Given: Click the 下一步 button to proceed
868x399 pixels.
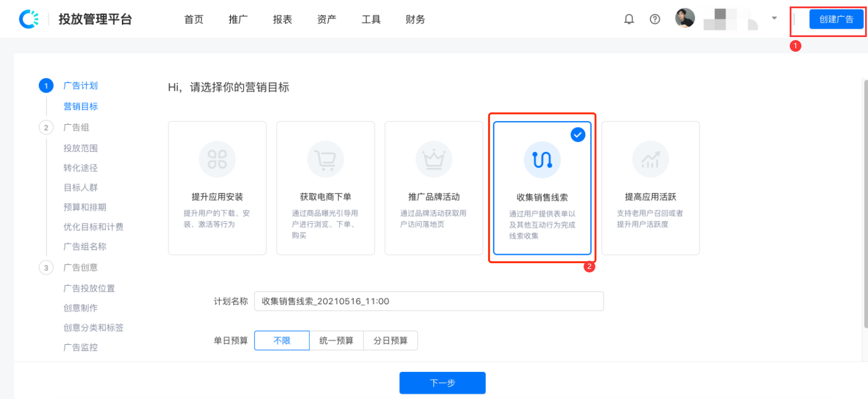Looking at the screenshot, I should pos(442,383).
